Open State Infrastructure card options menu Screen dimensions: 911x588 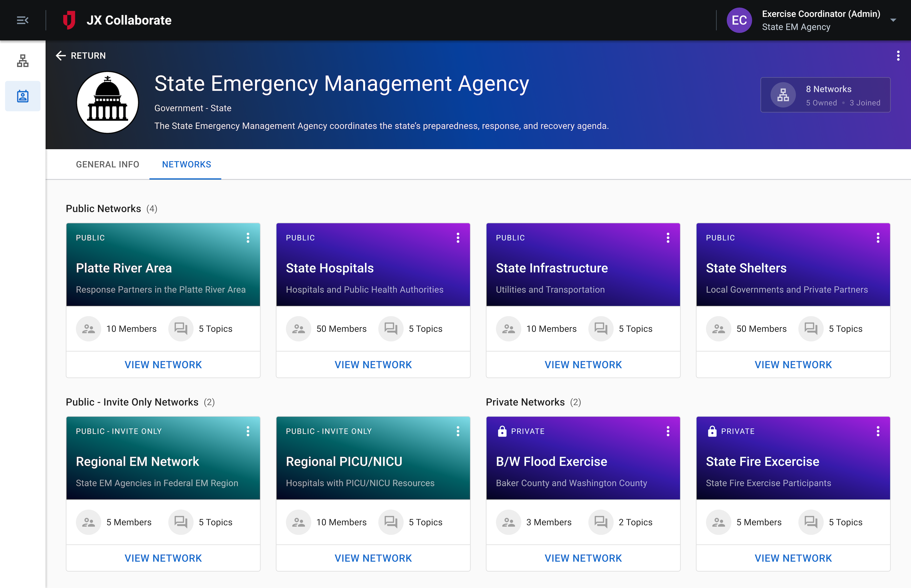tap(668, 238)
